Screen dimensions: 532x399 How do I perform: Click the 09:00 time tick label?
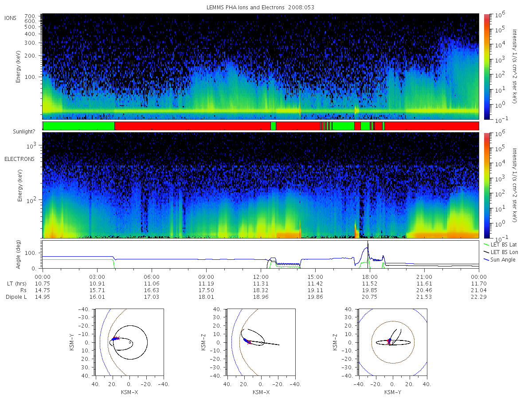pyautogui.click(x=206, y=276)
